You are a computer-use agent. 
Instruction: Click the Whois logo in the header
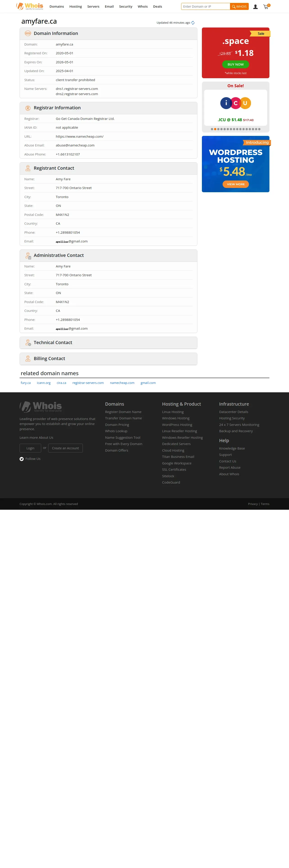(x=30, y=6)
